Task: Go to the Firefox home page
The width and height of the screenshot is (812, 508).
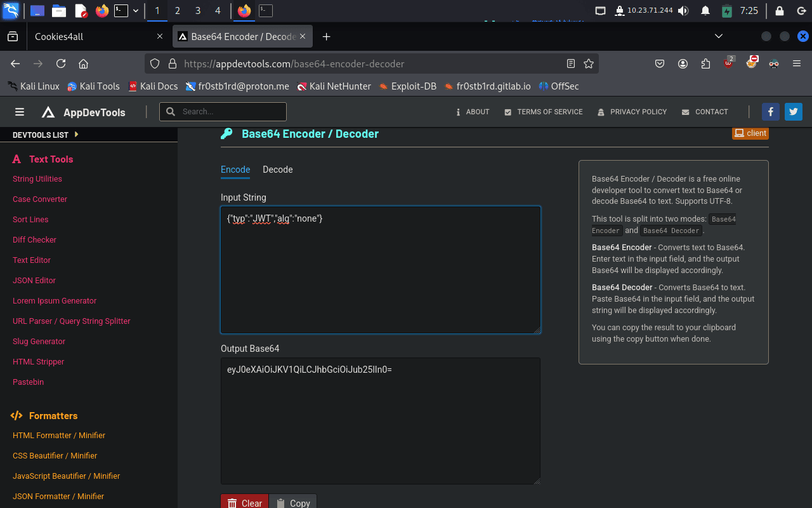Action: tap(83, 63)
